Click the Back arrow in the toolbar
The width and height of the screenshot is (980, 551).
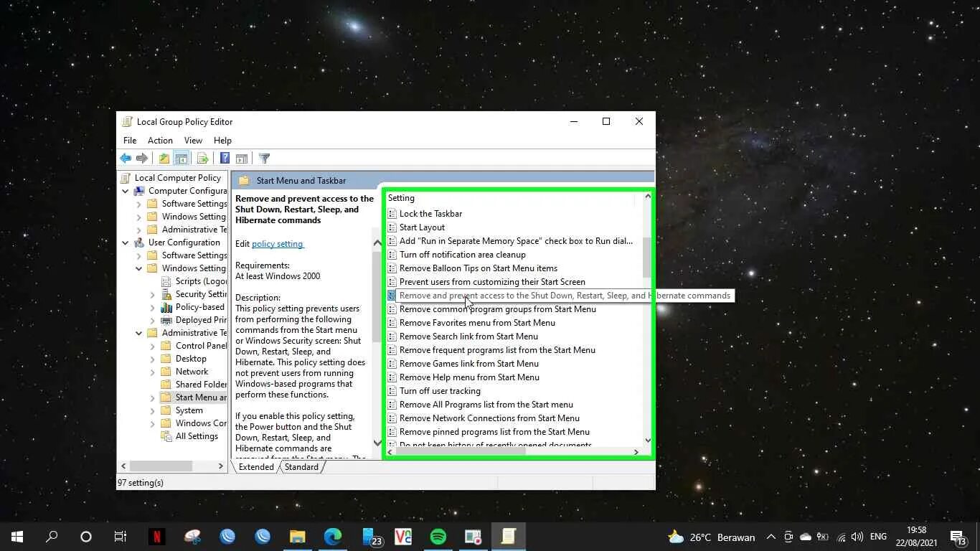pyautogui.click(x=126, y=159)
